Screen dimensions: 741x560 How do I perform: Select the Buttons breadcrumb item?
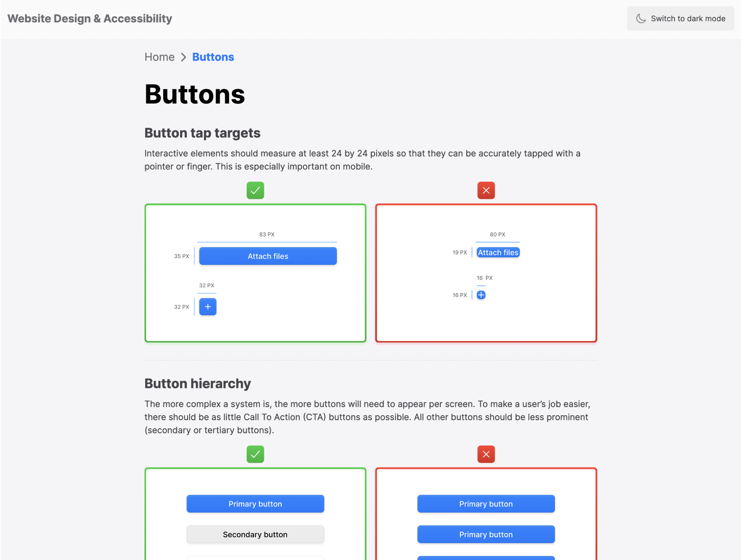pos(213,57)
